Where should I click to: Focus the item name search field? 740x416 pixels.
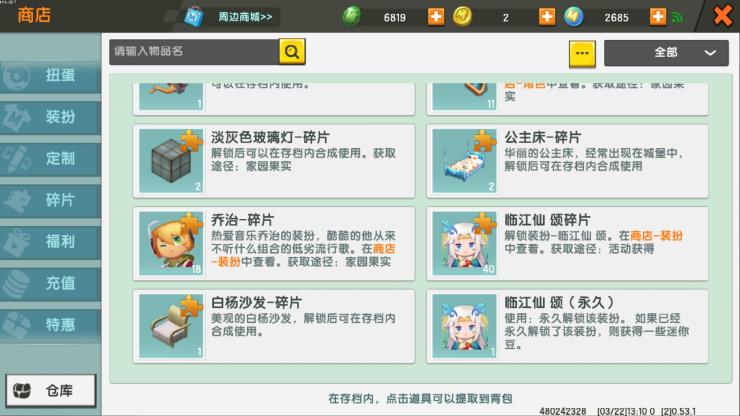(194, 51)
